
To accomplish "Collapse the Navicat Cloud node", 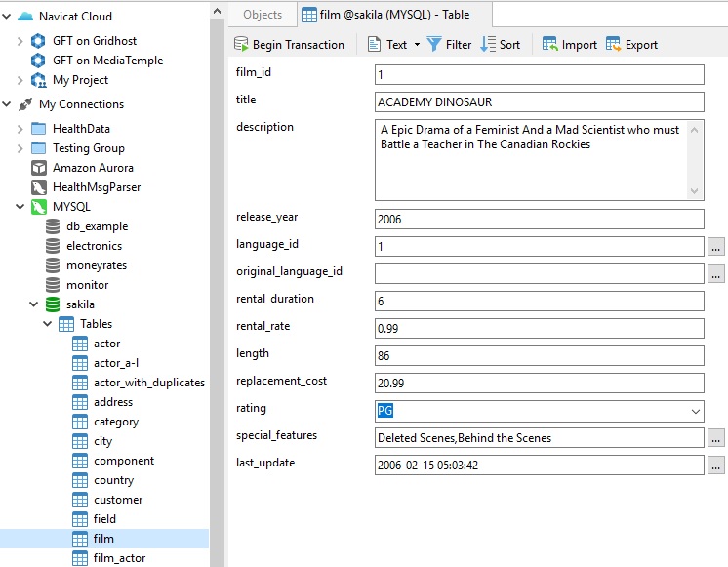I will pos(7,17).
